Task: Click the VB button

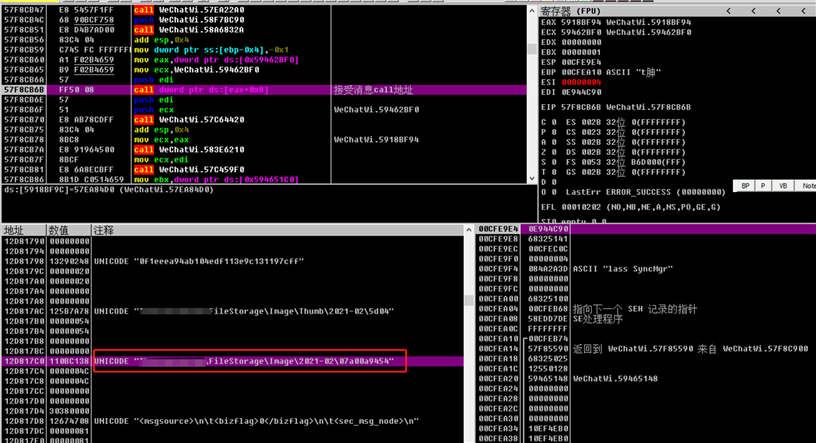Action: [x=783, y=186]
